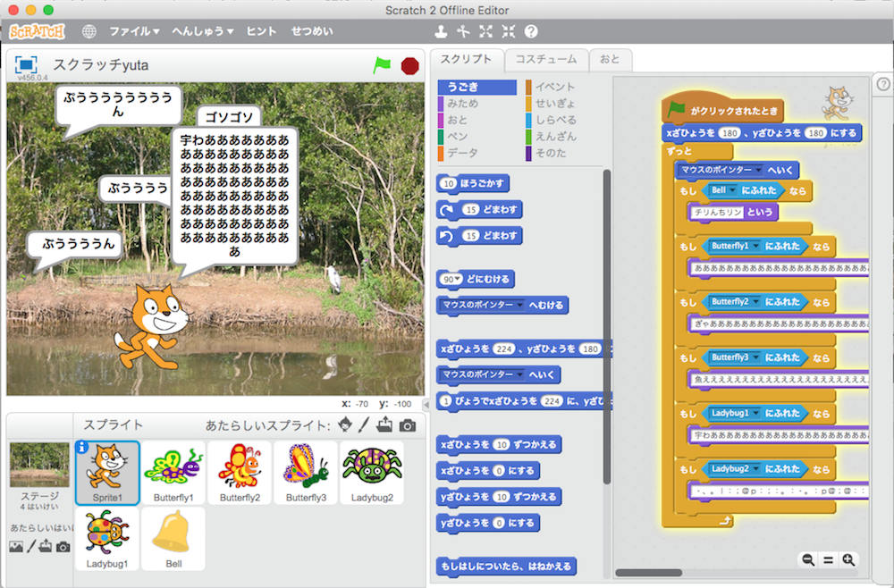894x588 pixels.
Task: Click the block palette vertical scrollbar
Action: tap(607, 327)
